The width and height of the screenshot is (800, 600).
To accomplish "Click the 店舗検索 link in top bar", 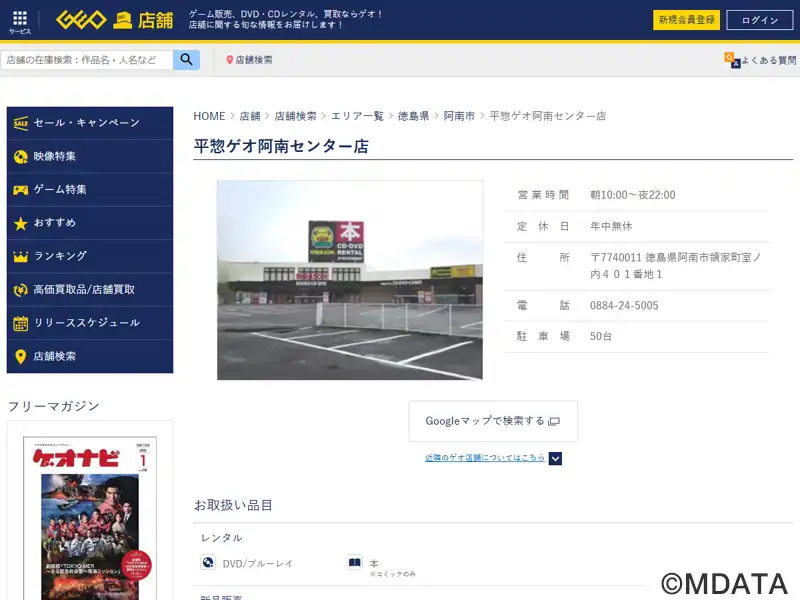I will pos(254,60).
